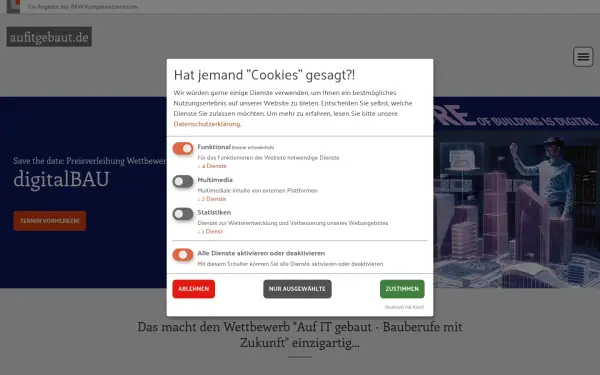Click the Ablehnen button
Image resolution: width=600 pixels, height=375 pixels.
[194, 289]
